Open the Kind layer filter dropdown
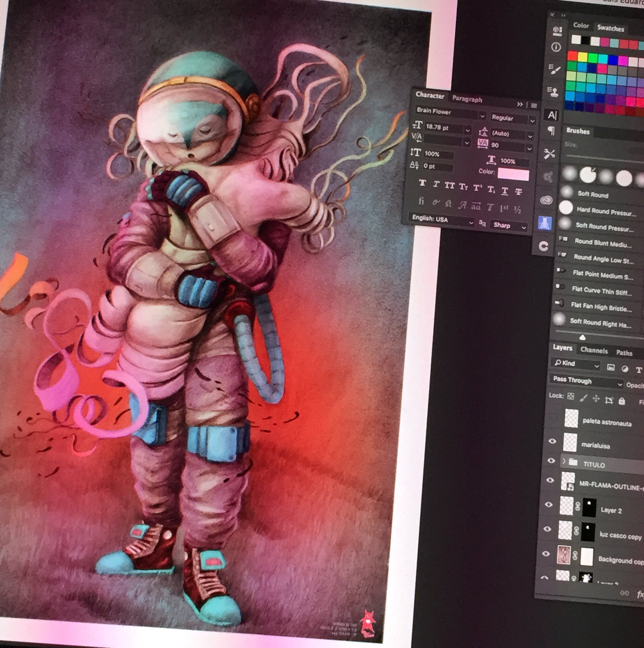The width and height of the screenshot is (644, 648). pos(576,364)
